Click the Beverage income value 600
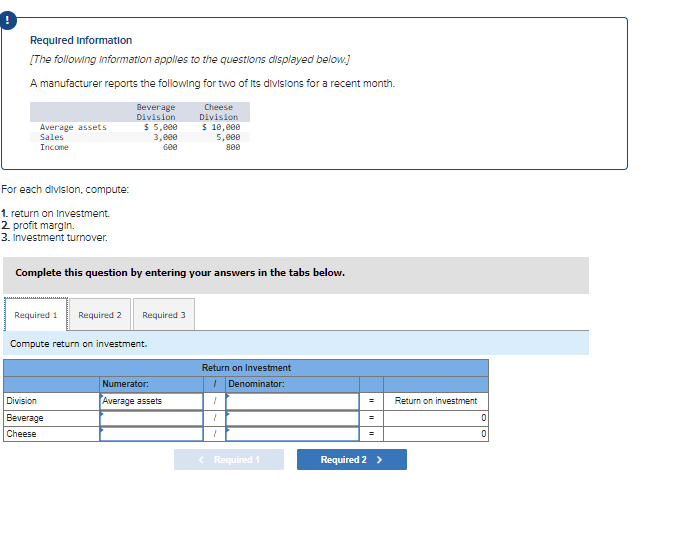 [170, 147]
